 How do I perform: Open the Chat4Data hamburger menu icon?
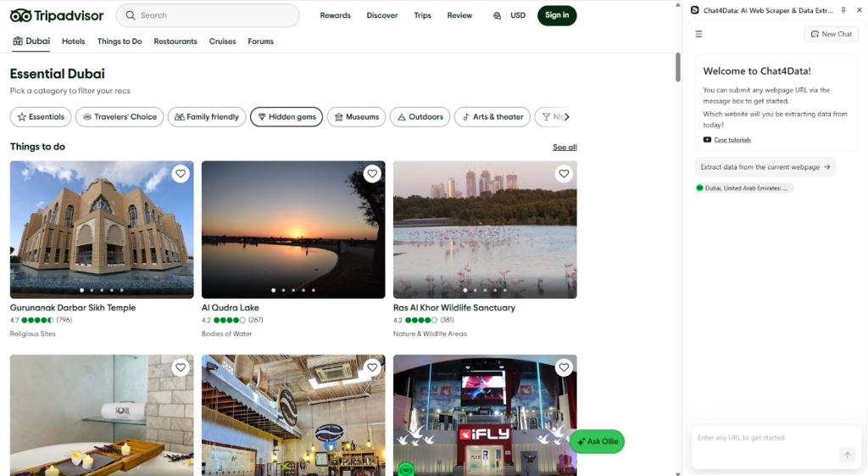[x=698, y=34]
